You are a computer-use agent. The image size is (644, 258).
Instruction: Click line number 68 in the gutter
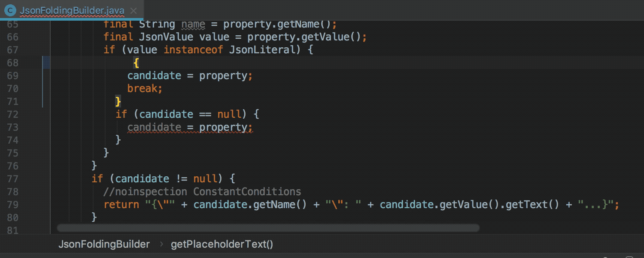12,63
